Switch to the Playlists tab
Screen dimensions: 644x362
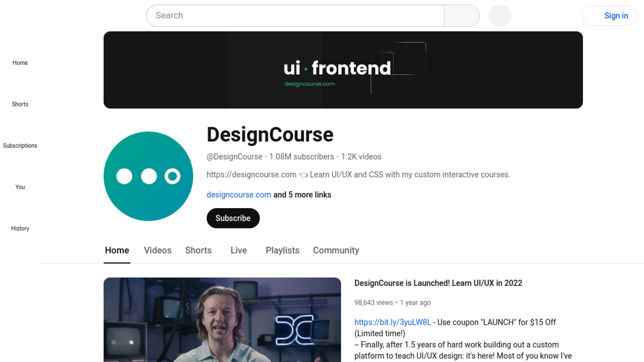click(282, 250)
